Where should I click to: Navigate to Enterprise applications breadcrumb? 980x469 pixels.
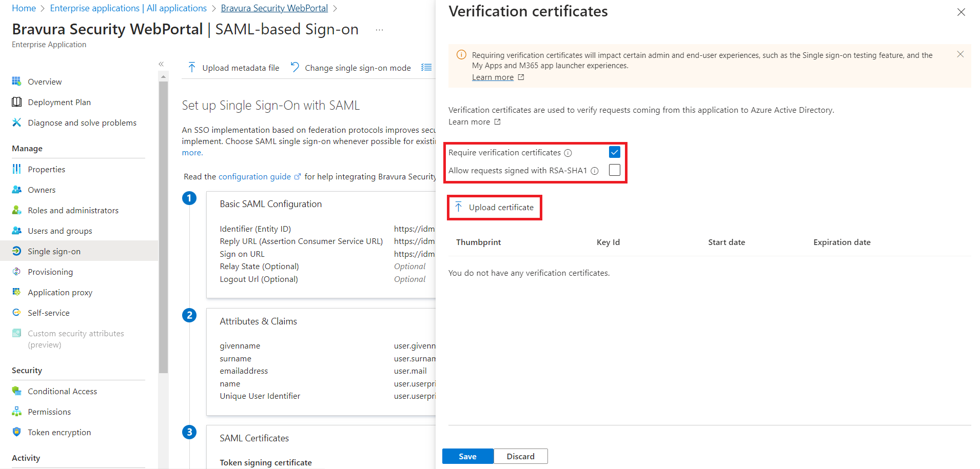pyautogui.click(x=128, y=8)
